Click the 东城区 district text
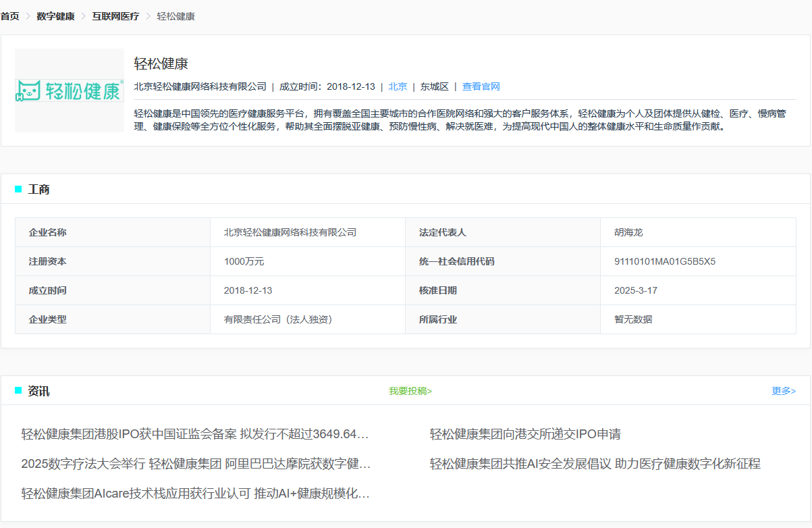This screenshot has height=528, width=812. [434, 86]
